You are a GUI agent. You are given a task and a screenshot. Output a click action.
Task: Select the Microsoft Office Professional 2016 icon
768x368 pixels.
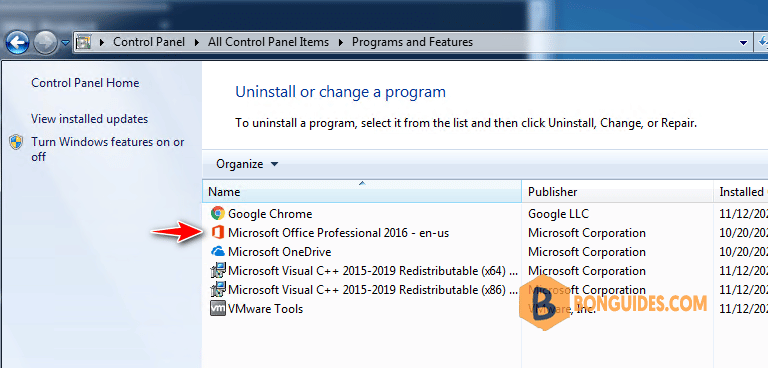tap(217, 233)
